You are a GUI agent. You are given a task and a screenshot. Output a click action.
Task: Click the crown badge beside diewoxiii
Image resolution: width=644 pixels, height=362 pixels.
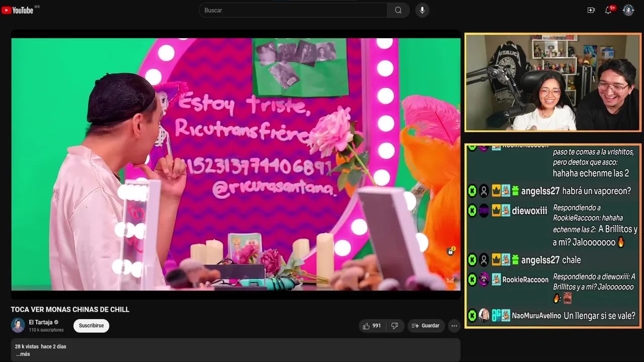click(496, 211)
